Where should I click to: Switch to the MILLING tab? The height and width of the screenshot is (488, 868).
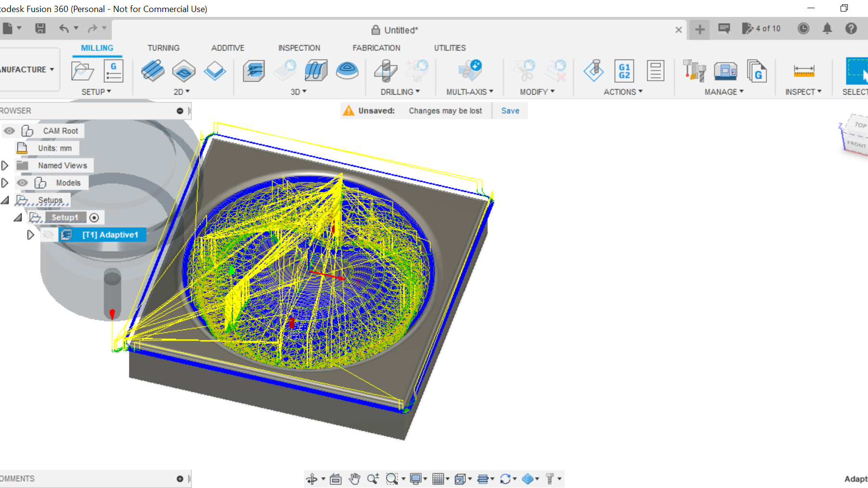click(x=97, y=48)
